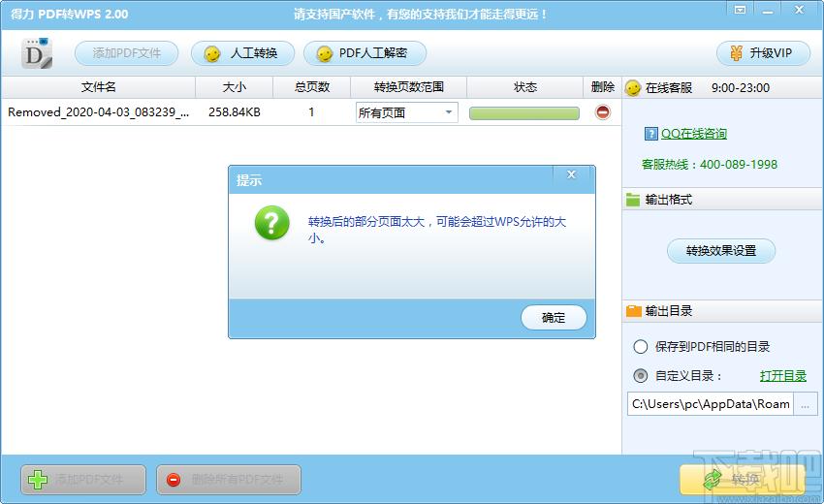Click the orange 输出目录 folder icon
The image size is (824, 504).
(633, 311)
